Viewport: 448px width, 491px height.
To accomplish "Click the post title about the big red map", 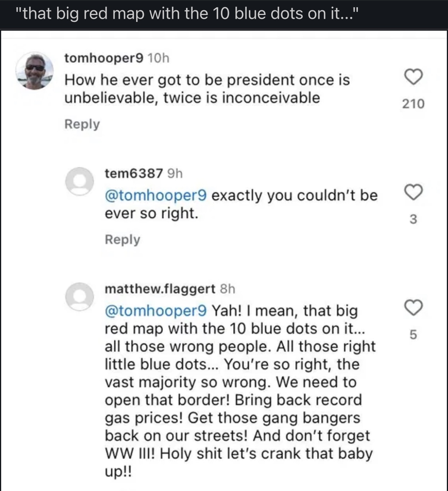I will point(188,14).
